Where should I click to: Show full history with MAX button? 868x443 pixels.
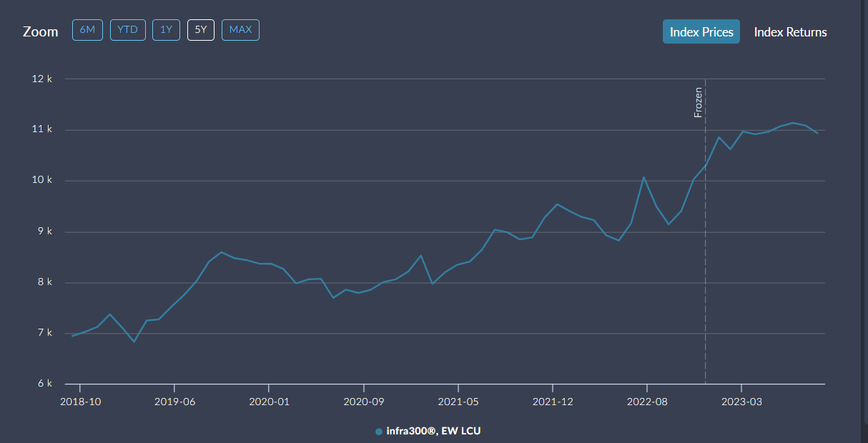tap(240, 30)
